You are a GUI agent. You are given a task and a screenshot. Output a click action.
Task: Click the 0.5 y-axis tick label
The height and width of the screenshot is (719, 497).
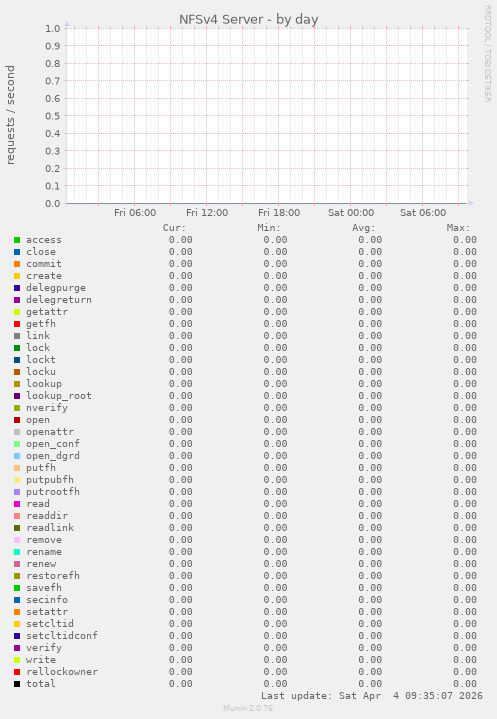tap(53, 116)
